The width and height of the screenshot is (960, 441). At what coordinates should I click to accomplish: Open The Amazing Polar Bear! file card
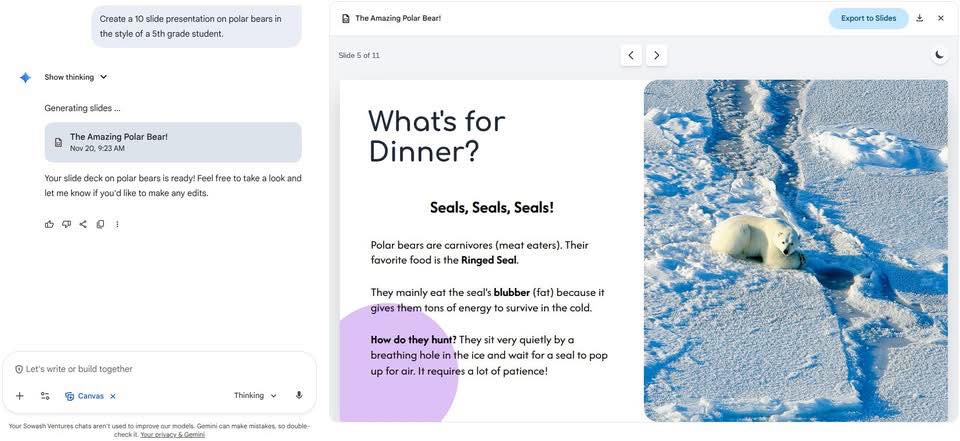tap(173, 142)
